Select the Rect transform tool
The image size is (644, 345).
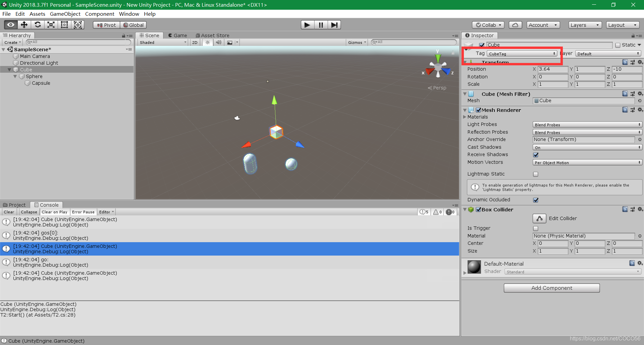[64, 25]
